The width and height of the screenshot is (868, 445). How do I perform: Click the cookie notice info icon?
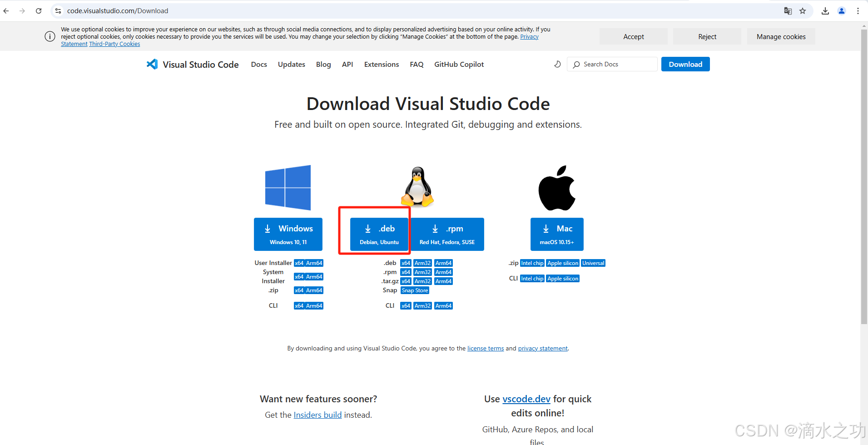(x=50, y=36)
